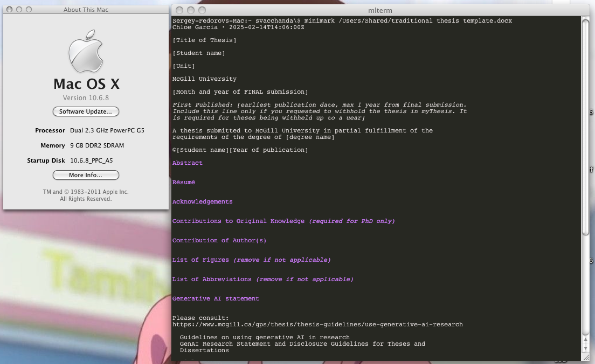Viewport: 595px width, 364px height.
Task: Click Contribution of Author(s) heading
Action: tap(219, 240)
